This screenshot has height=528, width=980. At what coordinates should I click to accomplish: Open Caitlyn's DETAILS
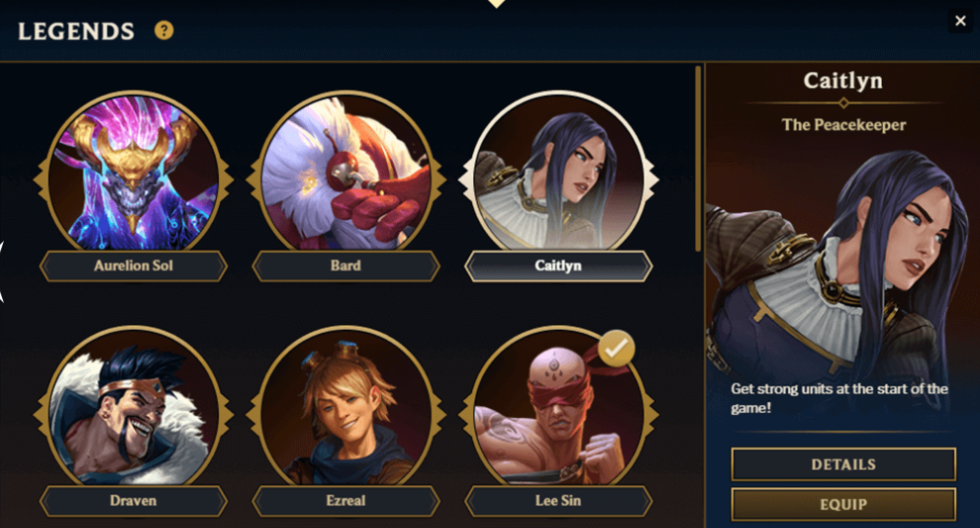(843, 465)
